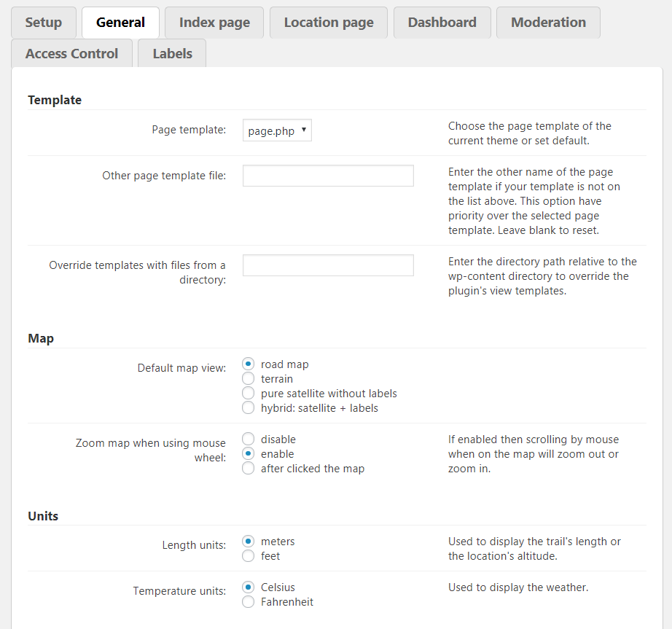Expand the Page template dropdown
The width and height of the screenshot is (672, 629).
[x=277, y=131]
